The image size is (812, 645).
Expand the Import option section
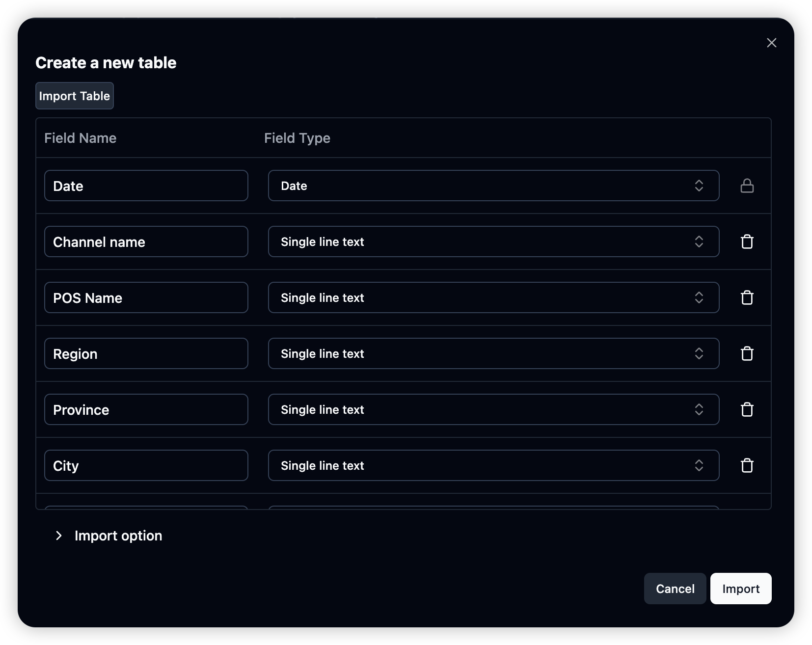click(x=108, y=536)
